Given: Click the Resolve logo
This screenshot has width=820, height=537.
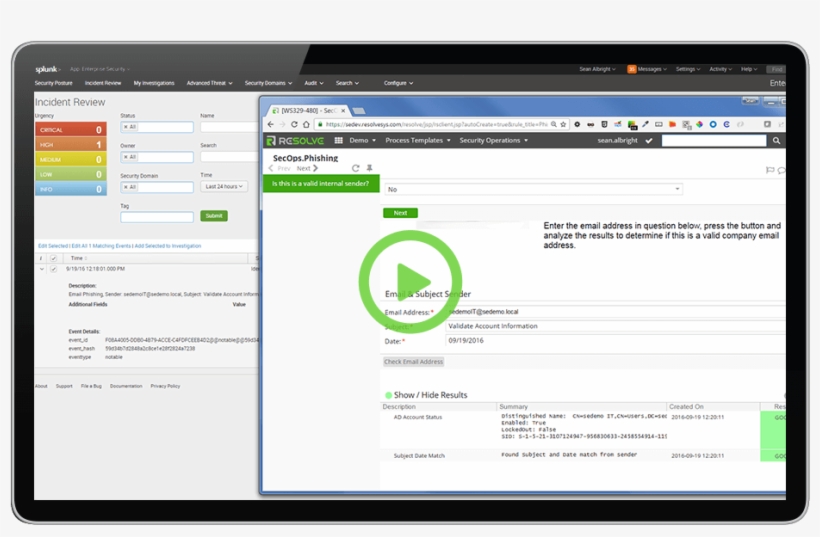Looking at the screenshot, I should click(x=295, y=141).
